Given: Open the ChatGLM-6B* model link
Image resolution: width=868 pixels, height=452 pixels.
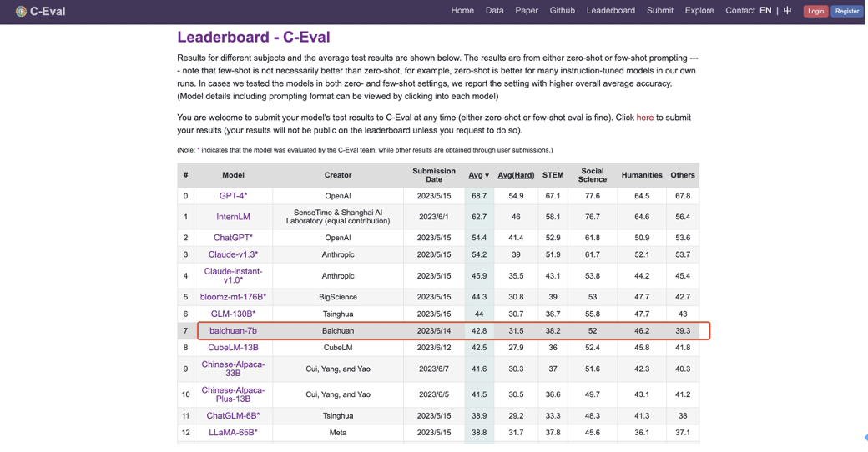Looking at the screenshot, I should coord(233,415).
